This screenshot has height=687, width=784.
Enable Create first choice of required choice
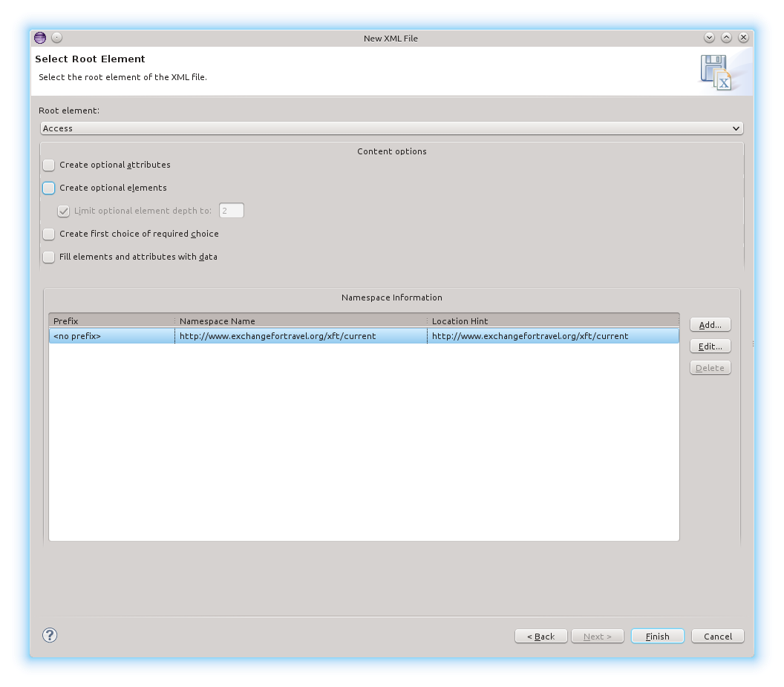coord(48,234)
